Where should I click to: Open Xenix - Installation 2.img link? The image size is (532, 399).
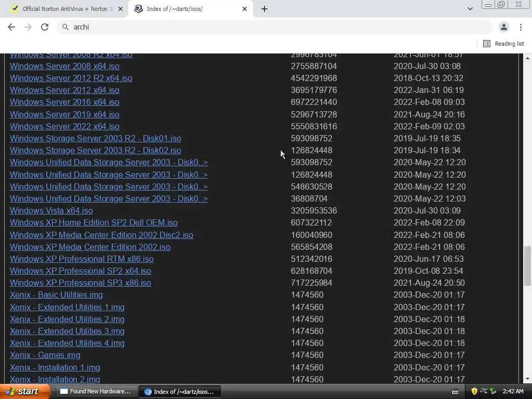55,379
